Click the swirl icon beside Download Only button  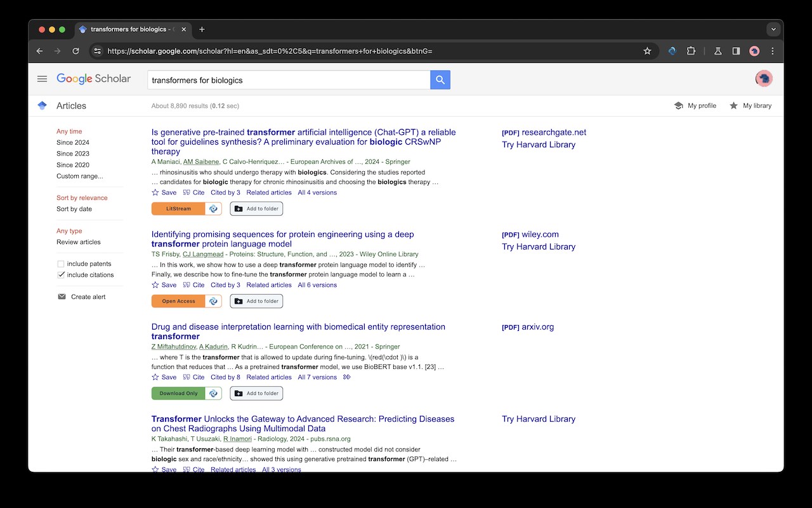click(x=214, y=394)
